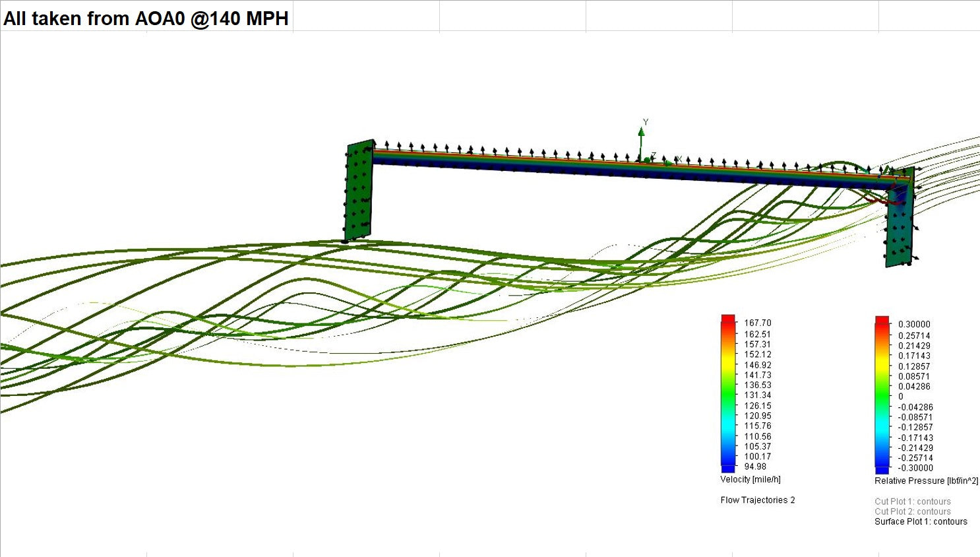The image size is (980, 557).
Task: Select the X axis arrow on the orientation triad
Action: tap(669, 164)
